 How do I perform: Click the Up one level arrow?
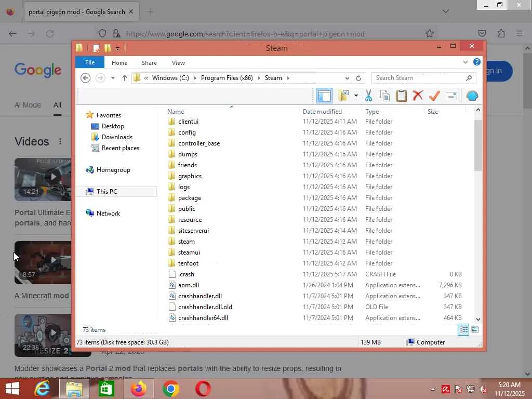[x=125, y=78]
